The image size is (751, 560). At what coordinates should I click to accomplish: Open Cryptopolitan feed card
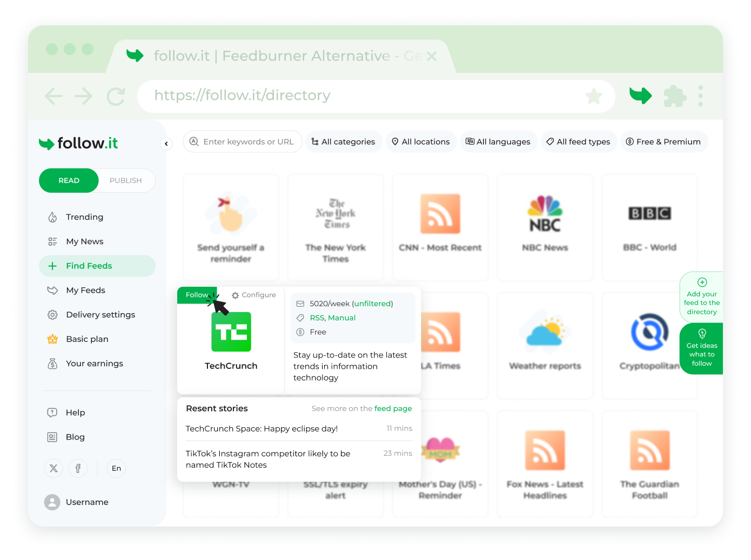[x=650, y=346]
